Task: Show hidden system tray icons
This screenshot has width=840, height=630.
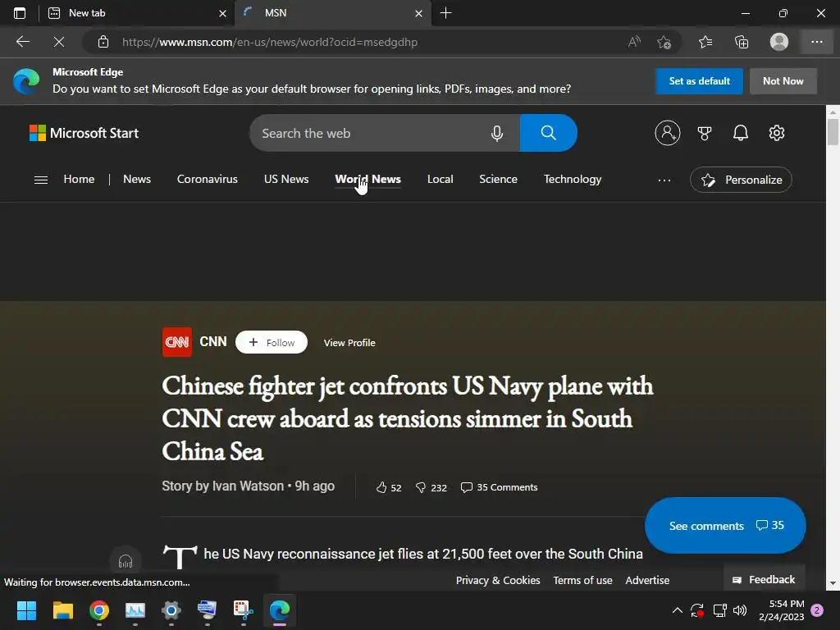Action: [677, 610]
